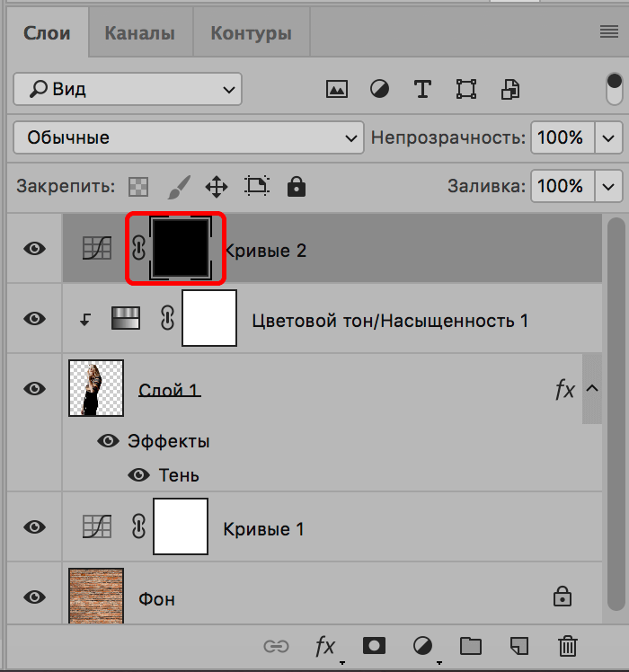
Task: Hide the Кривые 2 layer
Action: 34,249
